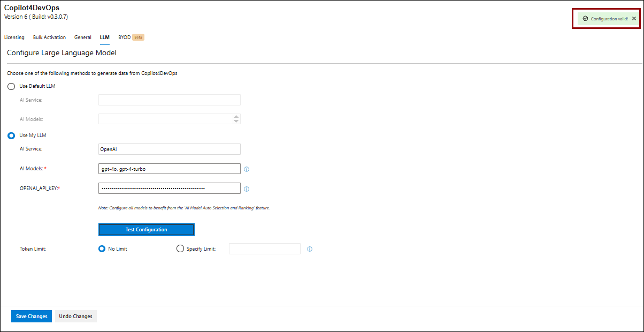Click the Specify Limit value text box
This screenshot has height=332, width=644.
264,249
